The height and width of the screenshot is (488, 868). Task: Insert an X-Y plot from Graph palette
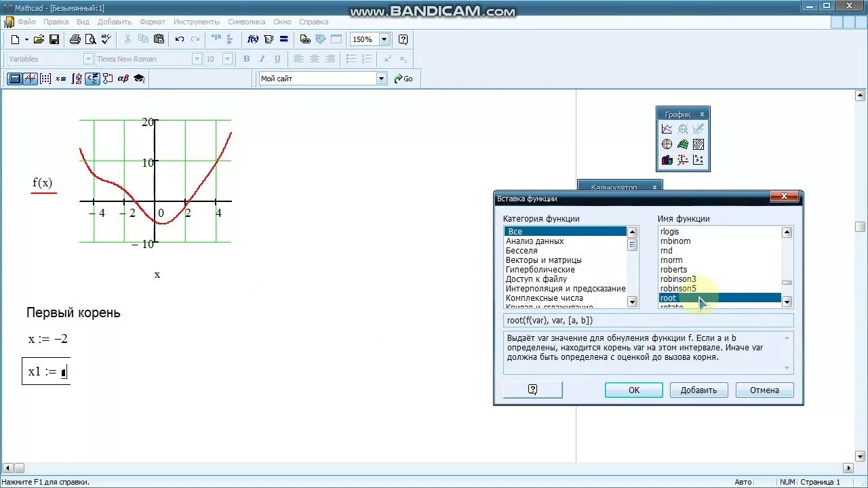[x=667, y=129]
